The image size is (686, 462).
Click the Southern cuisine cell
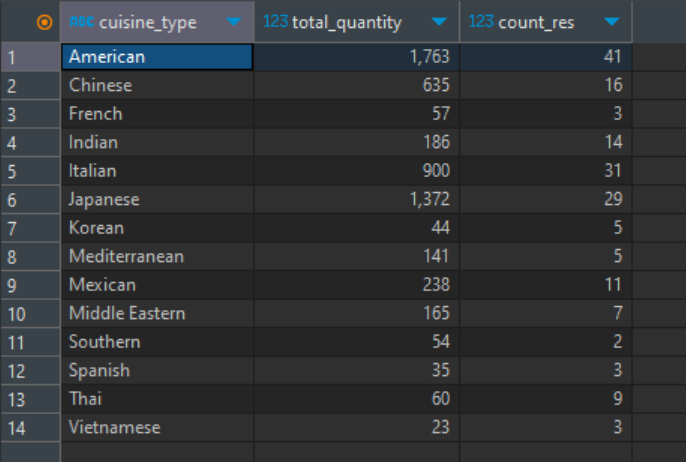[x=157, y=342]
